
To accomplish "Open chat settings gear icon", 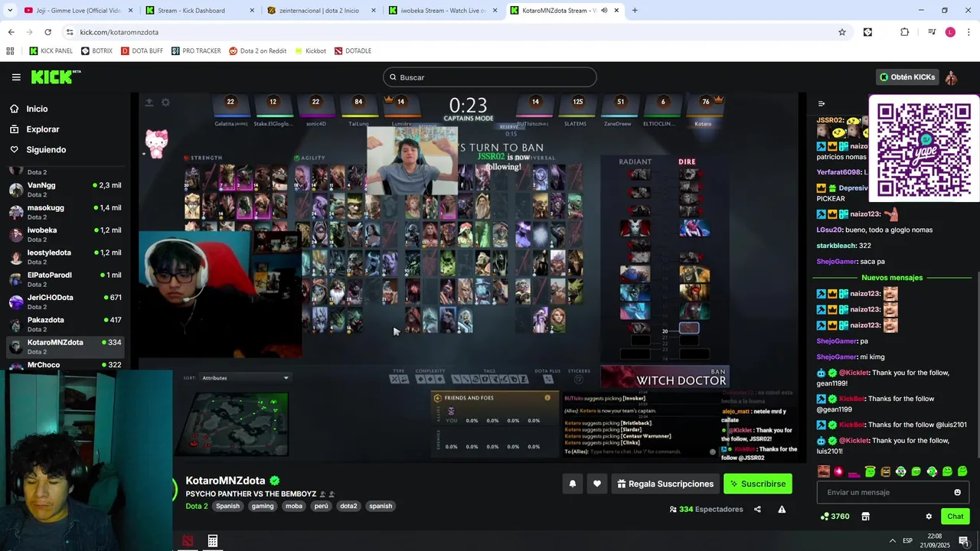I will 929,517.
